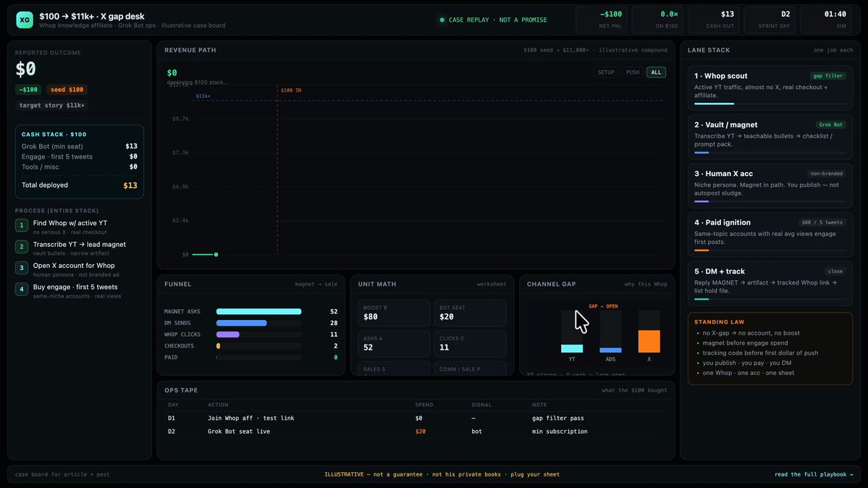
Task: Click the XG logo icon
Action: pos(25,20)
